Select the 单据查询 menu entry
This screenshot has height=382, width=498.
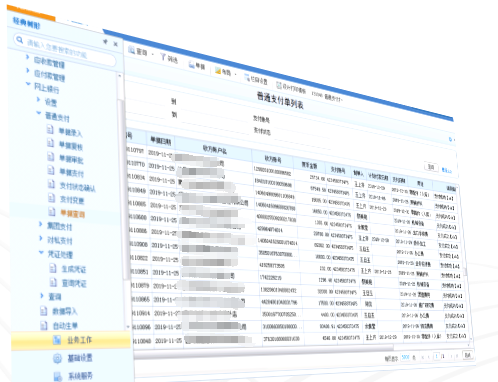coord(72,213)
